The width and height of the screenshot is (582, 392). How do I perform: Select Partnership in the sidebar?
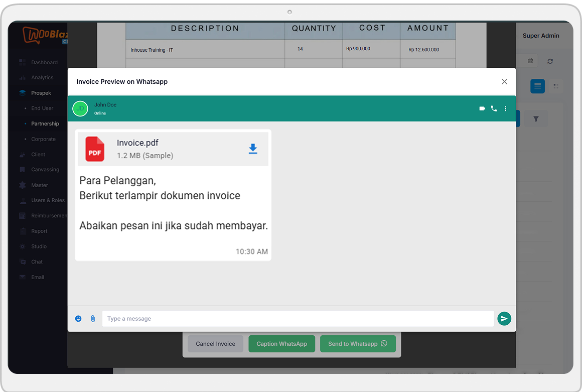[45, 124]
